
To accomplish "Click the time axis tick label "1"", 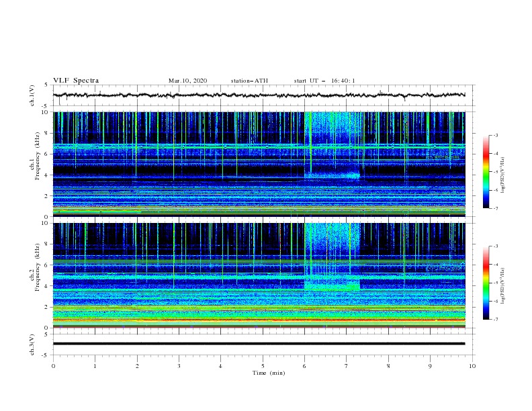I will point(95,366).
